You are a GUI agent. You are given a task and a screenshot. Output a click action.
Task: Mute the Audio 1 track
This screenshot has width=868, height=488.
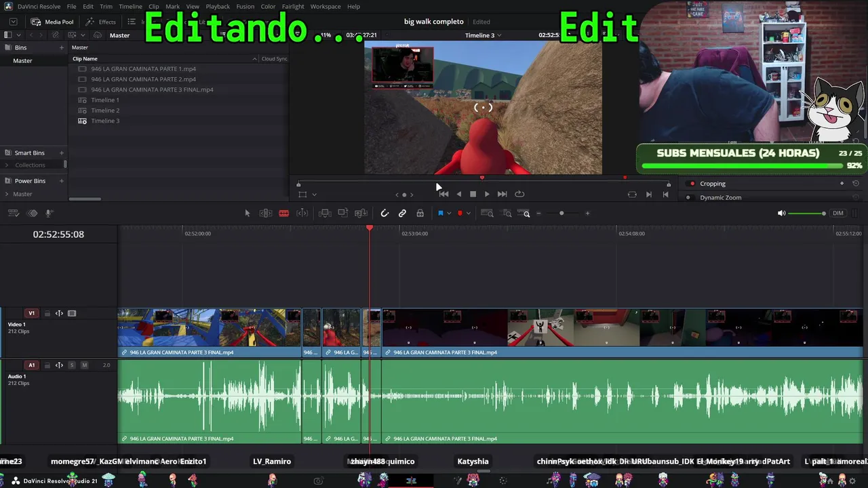pos(84,365)
